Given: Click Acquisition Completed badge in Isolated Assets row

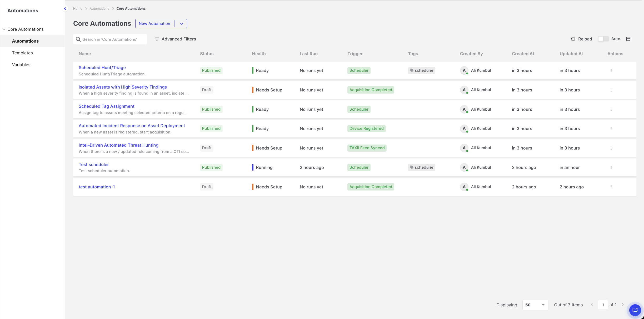Looking at the screenshot, I should click(x=371, y=90).
